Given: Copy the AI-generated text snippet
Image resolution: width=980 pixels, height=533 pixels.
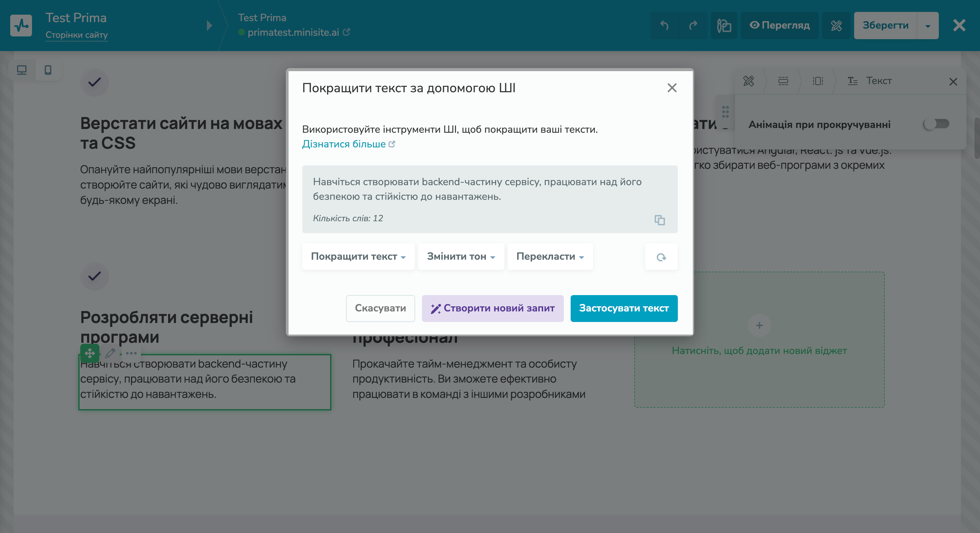Looking at the screenshot, I should click(659, 221).
